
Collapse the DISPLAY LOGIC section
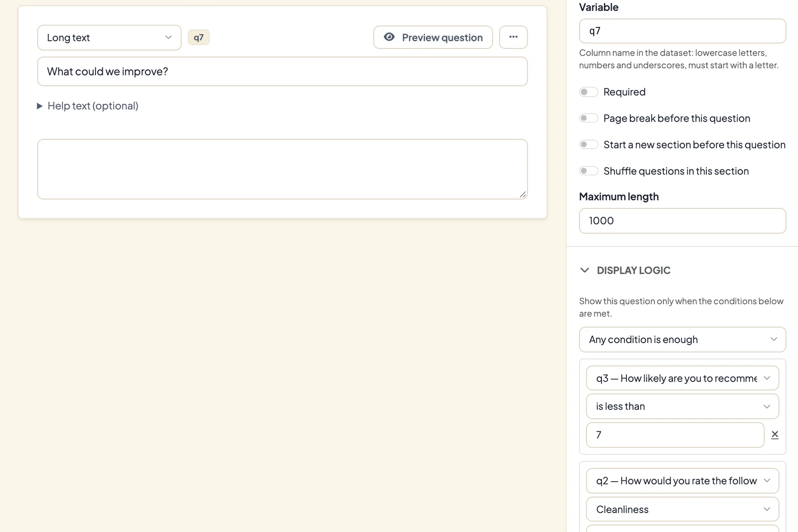(625, 270)
